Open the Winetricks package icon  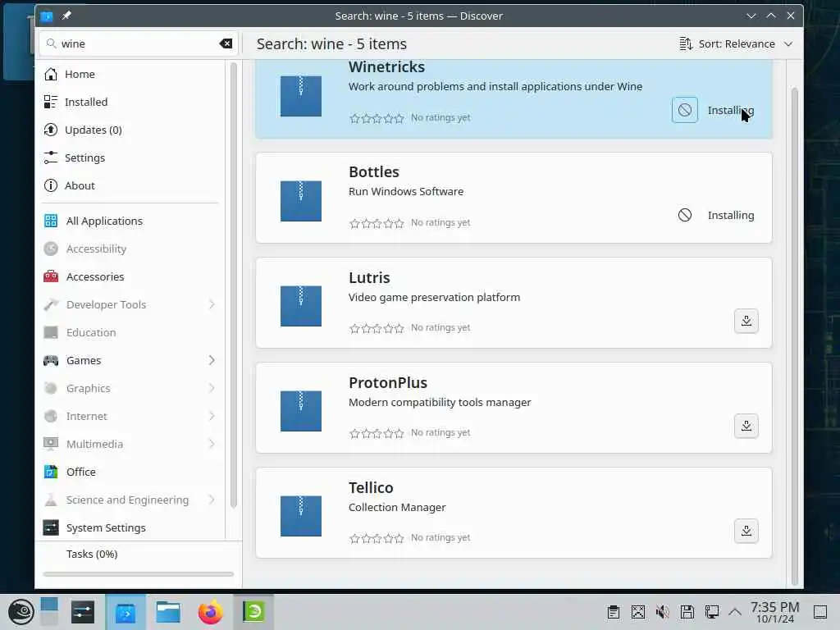pos(300,96)
